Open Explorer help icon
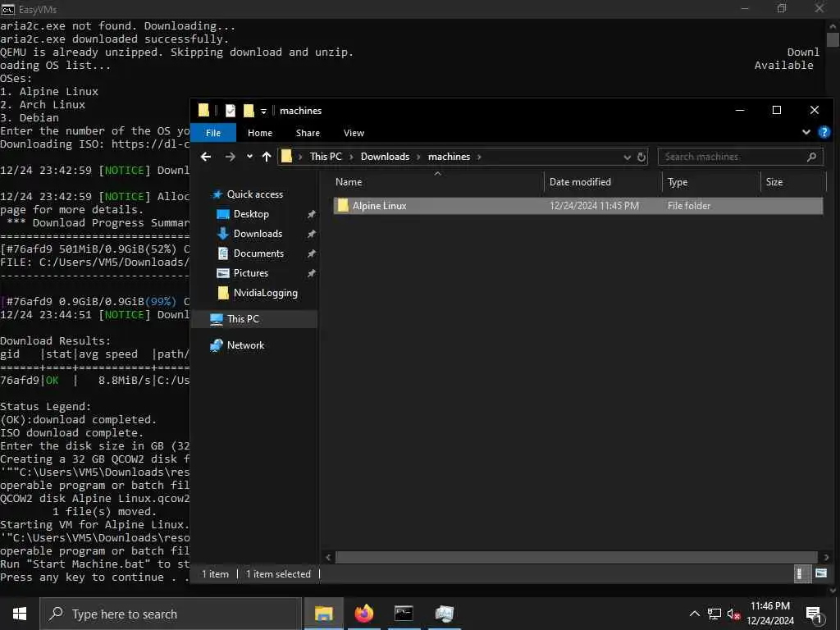The height and width of the screenshot is (630, 840). (824, 132)
